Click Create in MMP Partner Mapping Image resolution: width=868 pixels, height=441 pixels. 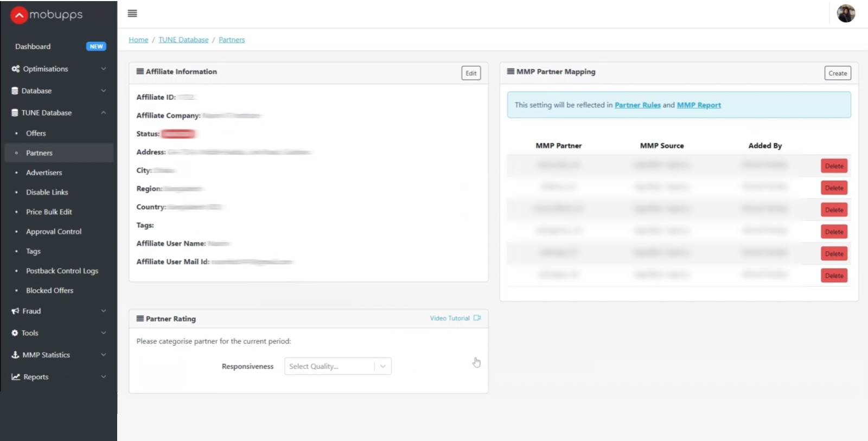[x=838, y=73]
